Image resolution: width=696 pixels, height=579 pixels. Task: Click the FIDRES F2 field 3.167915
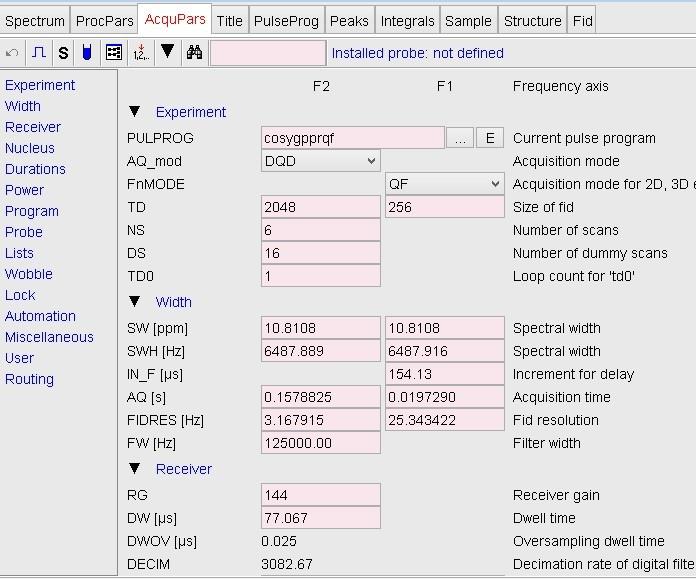point(320,420)
